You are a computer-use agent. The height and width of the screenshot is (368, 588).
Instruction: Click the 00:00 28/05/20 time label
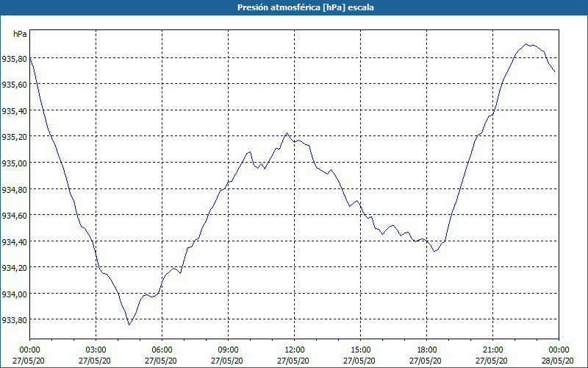tap(557, 355)
